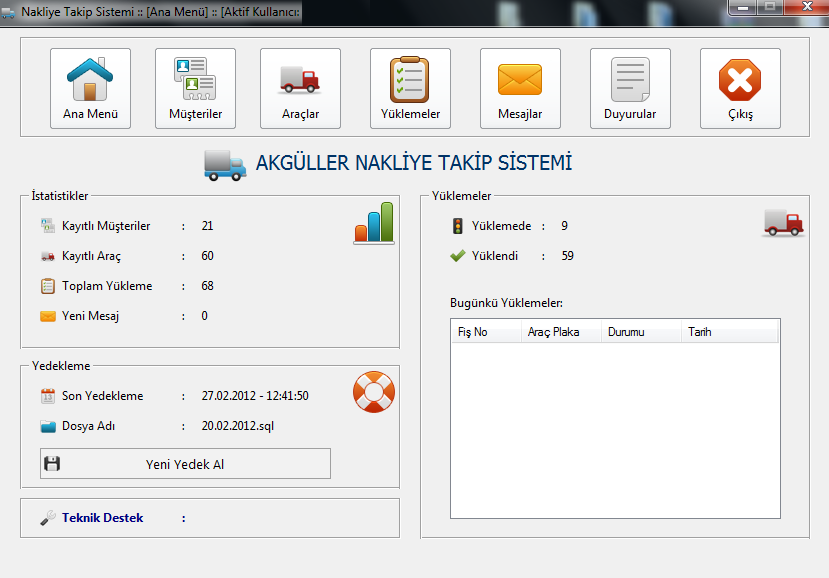Click the Teknik Destek label
Screen dimensions: 829x578
coord(102,518)
